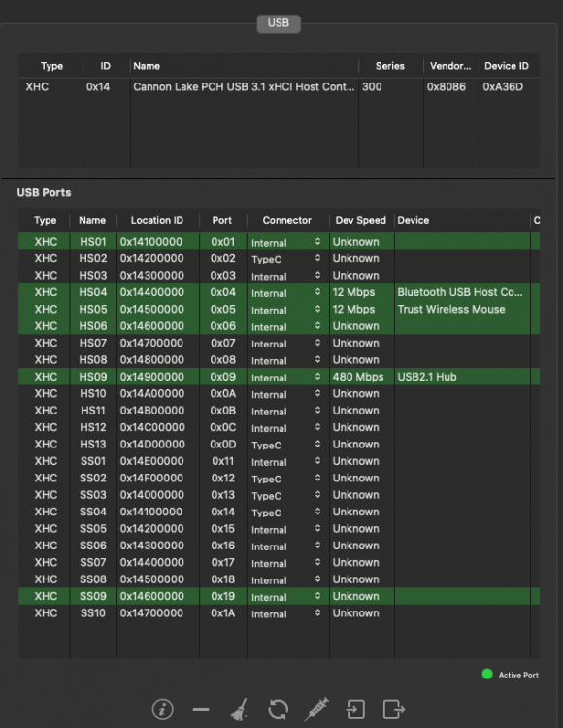Open the Connector dropdown for SS03

(286, 495)
